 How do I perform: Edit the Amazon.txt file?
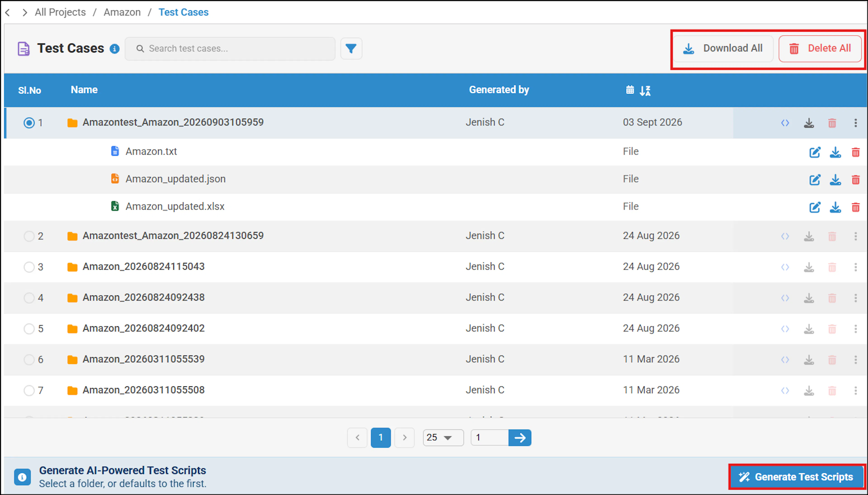pyautogui.click(x=815, y=152)
